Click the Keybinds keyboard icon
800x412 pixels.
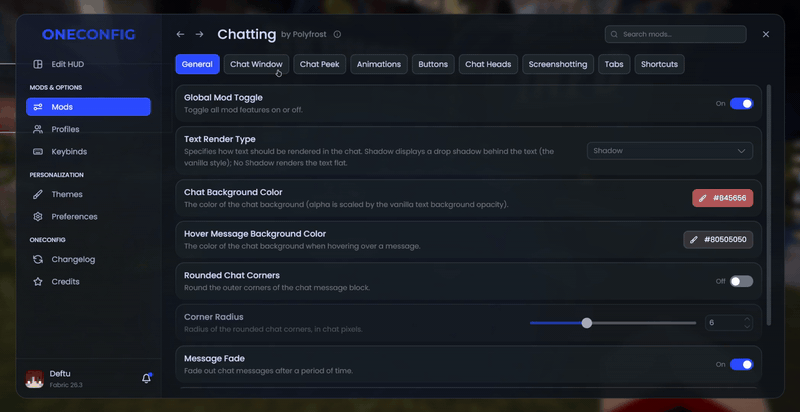click(x=38, y=152)
